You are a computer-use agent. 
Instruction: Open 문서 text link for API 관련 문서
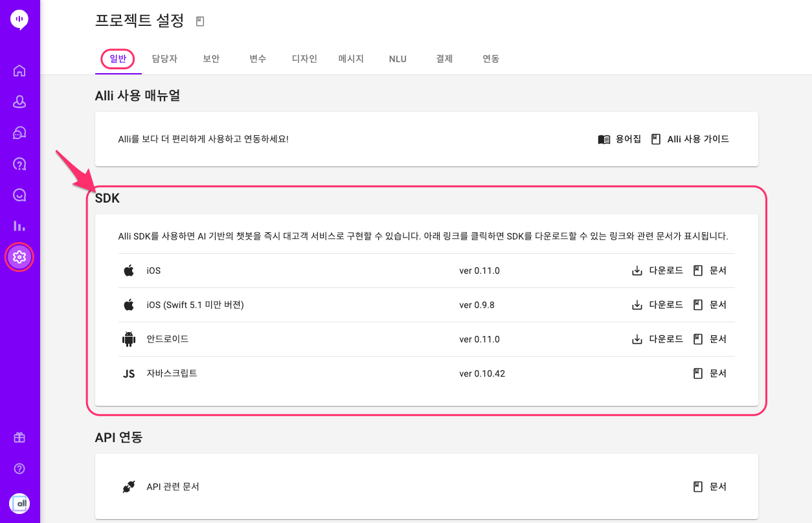pyautogui.click(x=718, y=487)
